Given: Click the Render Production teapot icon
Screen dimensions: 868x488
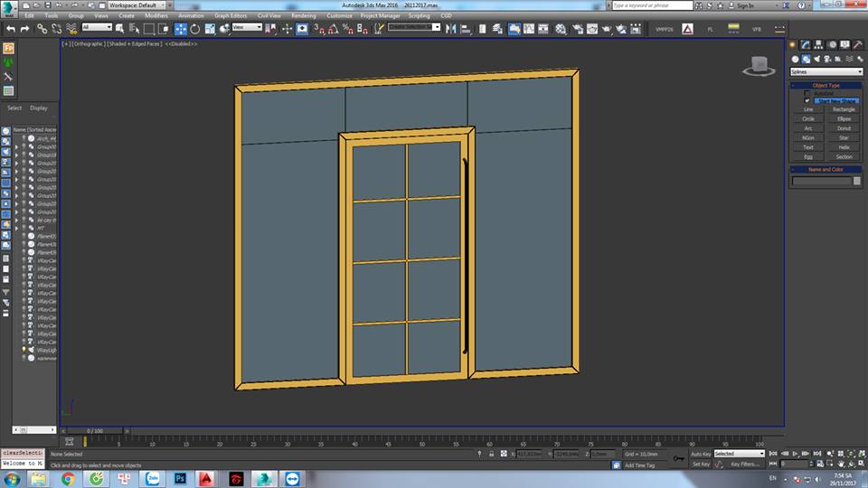Looking at the screenshot, I should point(608,29).
